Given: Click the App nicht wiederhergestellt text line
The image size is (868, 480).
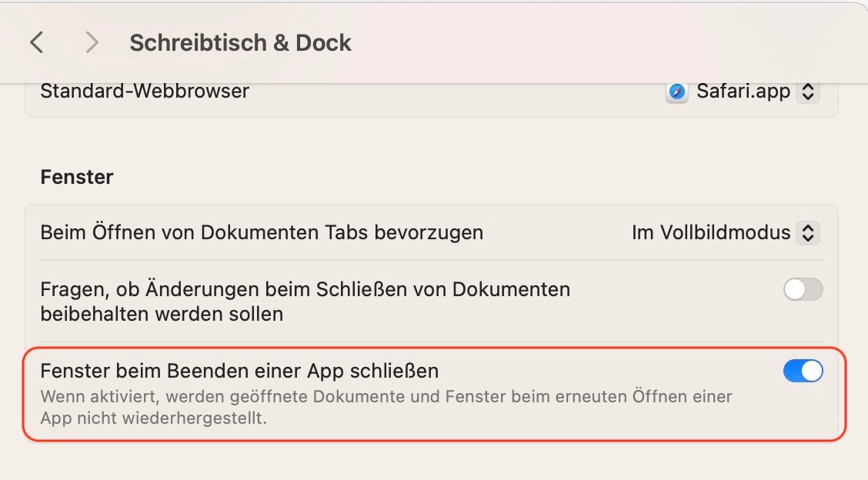Looking at the screenshot, I should pyautogui.click(x=153, y=419).
